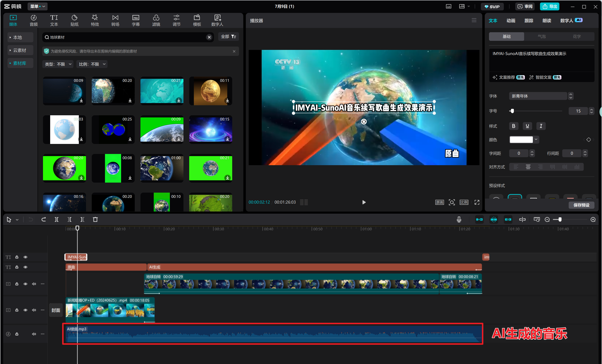Click the 原画 original quality icon in player
This screenshot has height=364, width=602.
coord(439,202)
